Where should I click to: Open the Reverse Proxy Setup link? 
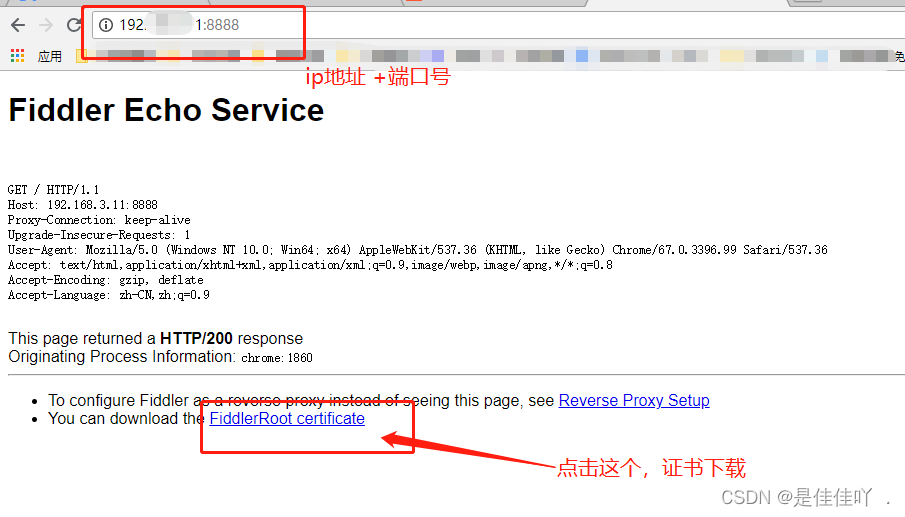(634, 400)
